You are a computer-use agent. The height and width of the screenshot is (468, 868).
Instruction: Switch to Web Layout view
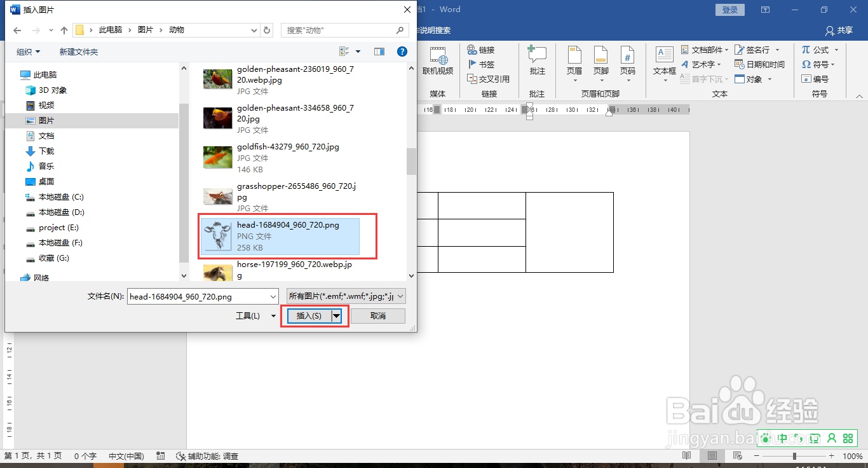(737, 456)
